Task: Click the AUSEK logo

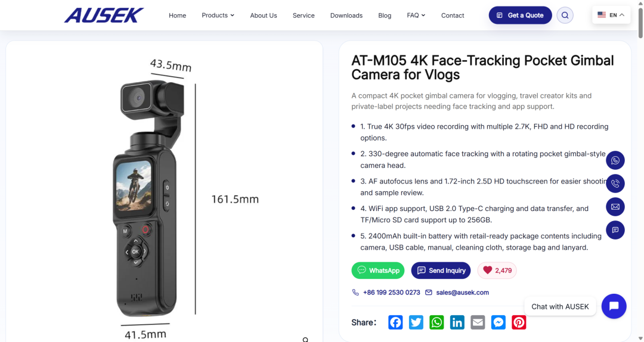Action: [104, 15]
